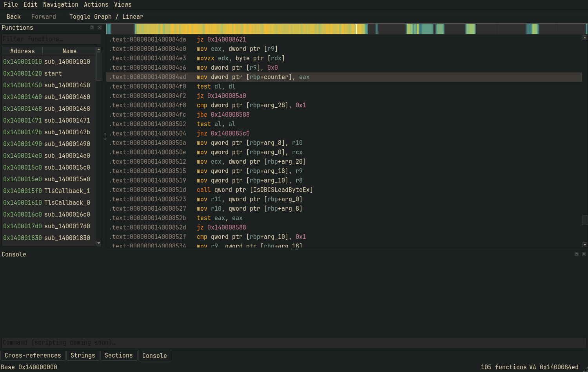588x372 pixels.
Task: Select function sub_1400015c0
Action: (x=49, y=168)
